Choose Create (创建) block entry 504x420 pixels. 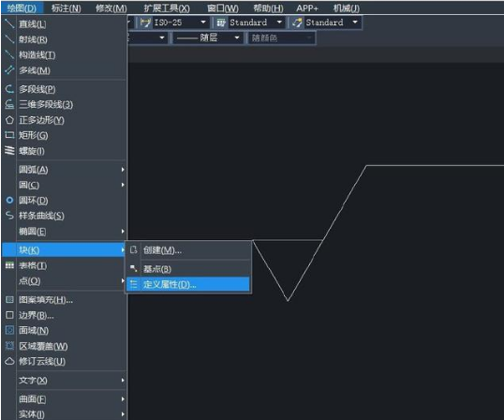tap(188, 250)
